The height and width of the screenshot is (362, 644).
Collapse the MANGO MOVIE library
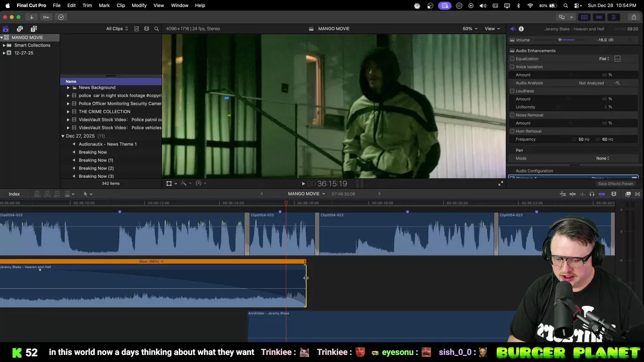click(x=2, y=38)
